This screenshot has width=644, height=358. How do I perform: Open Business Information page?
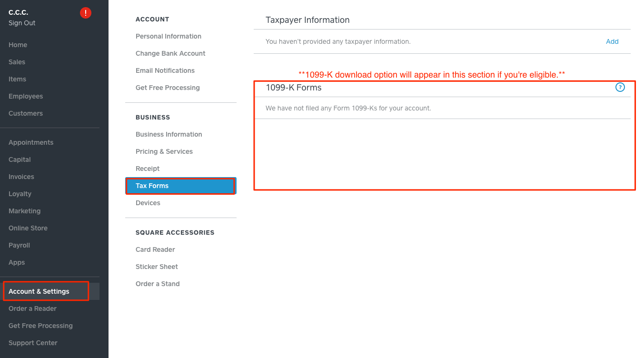169,134
